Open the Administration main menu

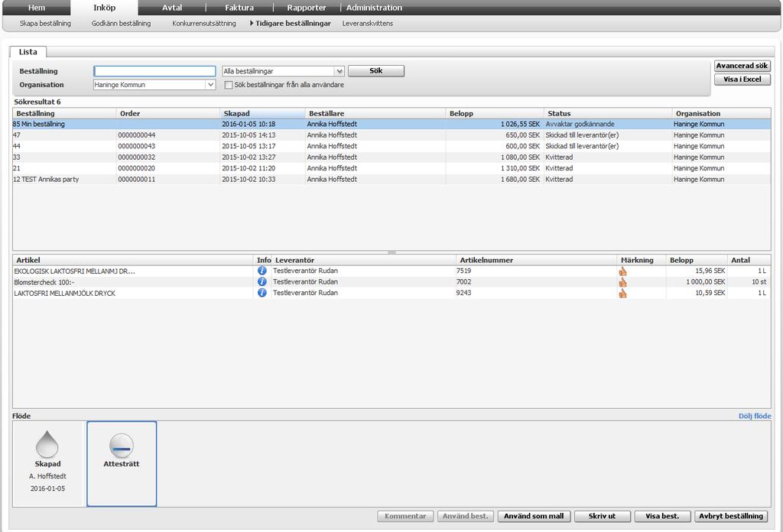tap(374, 8)
